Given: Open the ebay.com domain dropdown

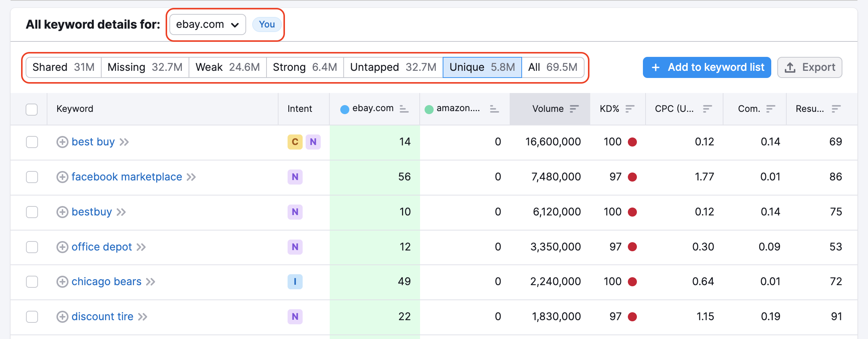Looking at the screenshot, I should click(x=207, y=24).
